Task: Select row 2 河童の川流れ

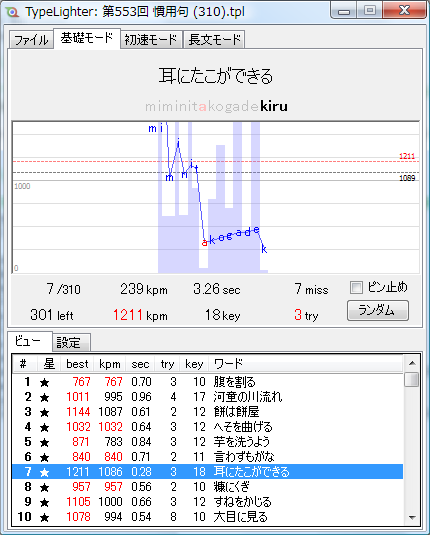Action: [207, 397]
